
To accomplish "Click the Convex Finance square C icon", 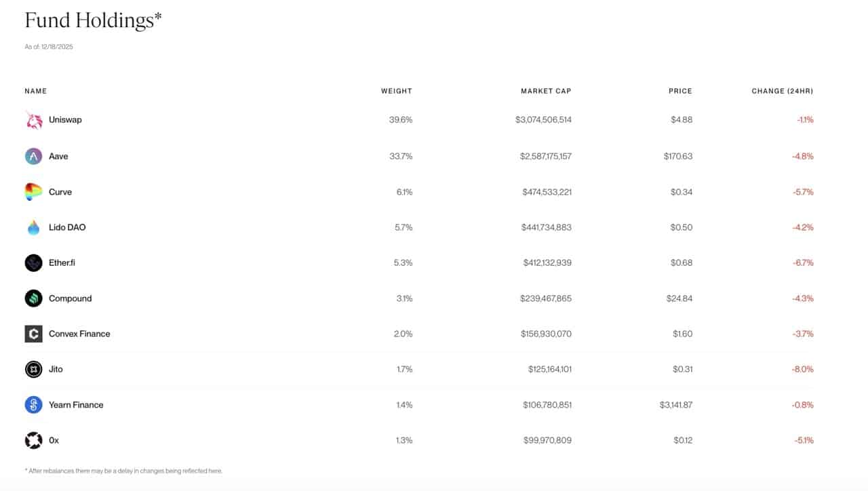I will (x=33, y=334).
